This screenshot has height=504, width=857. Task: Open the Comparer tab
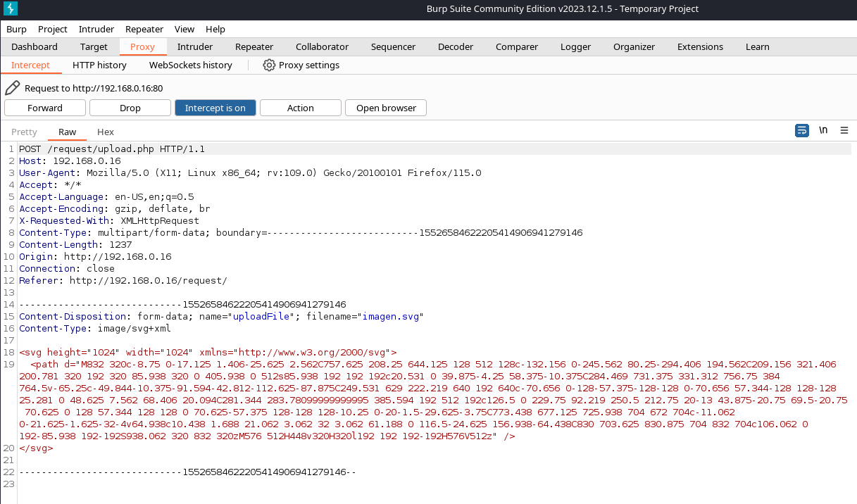click(517, 46)
